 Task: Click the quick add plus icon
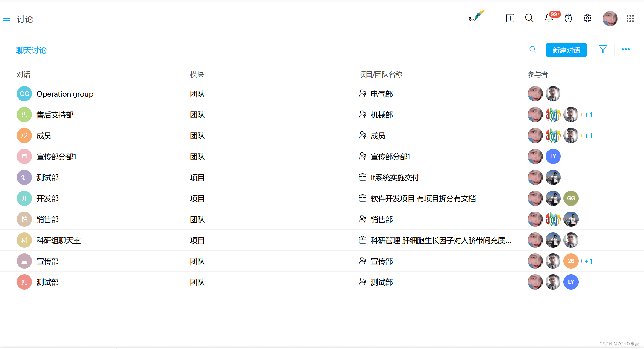(510, 18)
